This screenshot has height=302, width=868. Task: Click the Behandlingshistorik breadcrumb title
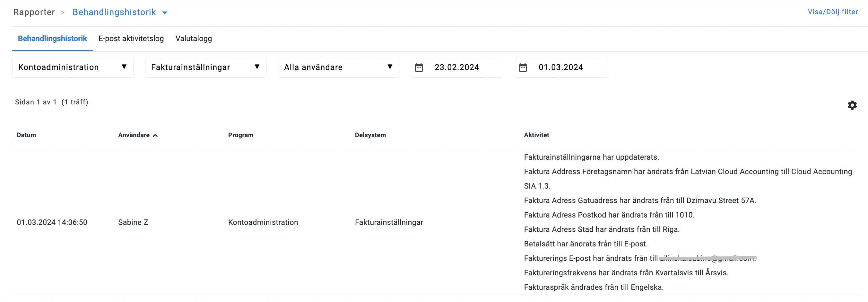pos(114,12)
